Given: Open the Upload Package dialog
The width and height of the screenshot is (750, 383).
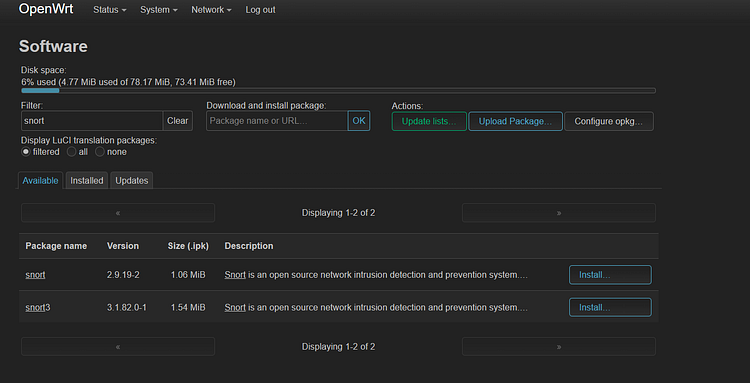Looking at the screenshot, I should coord(515,121).
